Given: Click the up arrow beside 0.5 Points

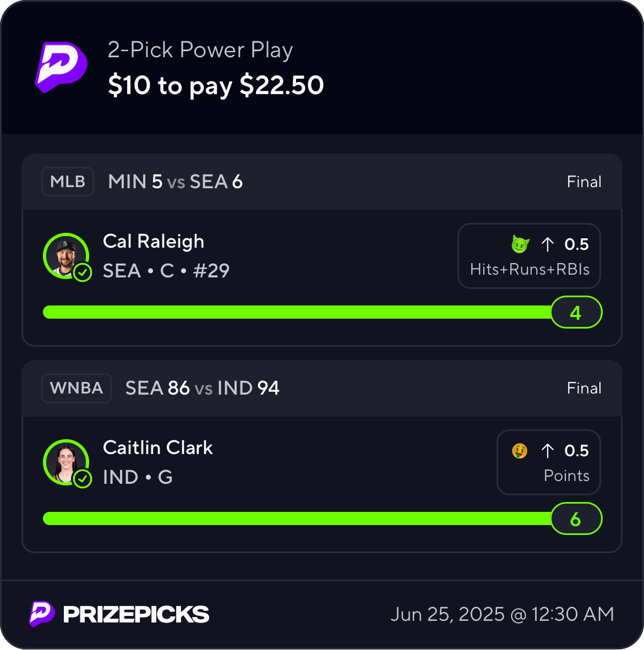Looking at the screenshot, I should (547, 451).
